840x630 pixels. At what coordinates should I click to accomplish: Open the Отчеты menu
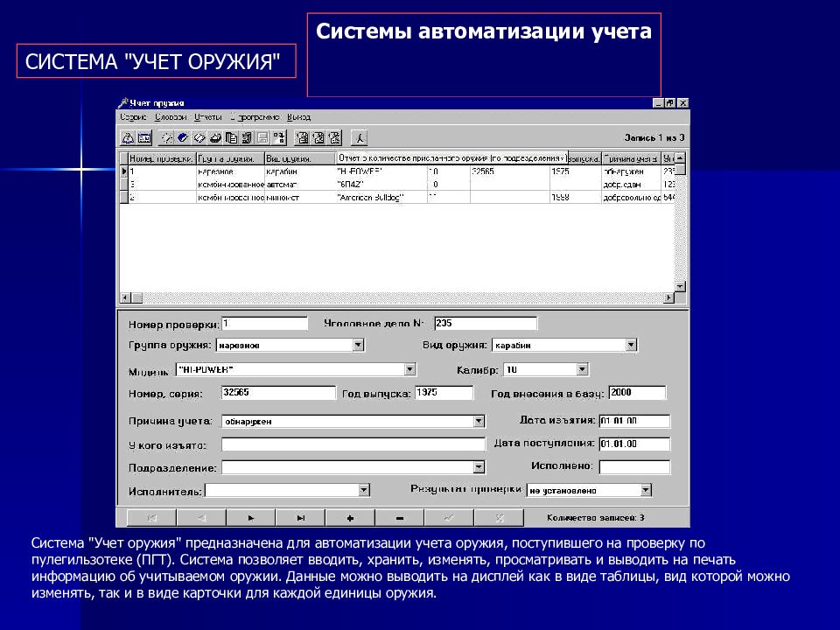click(x=208, y=117)
